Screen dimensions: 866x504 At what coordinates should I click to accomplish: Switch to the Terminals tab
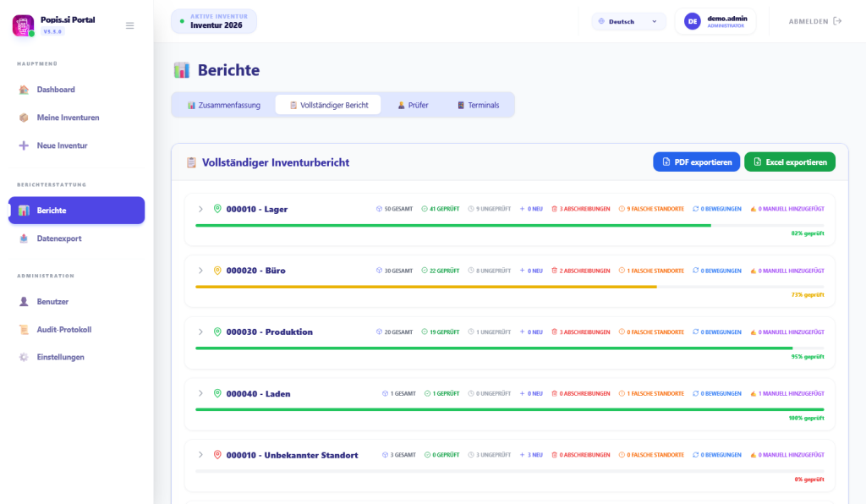coord(478,105)
